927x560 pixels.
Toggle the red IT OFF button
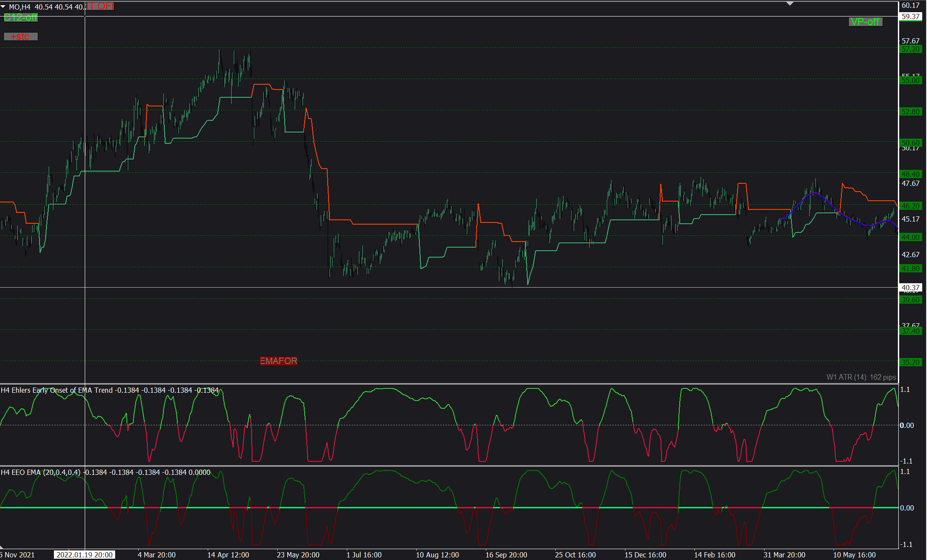[x=100, y=6]
